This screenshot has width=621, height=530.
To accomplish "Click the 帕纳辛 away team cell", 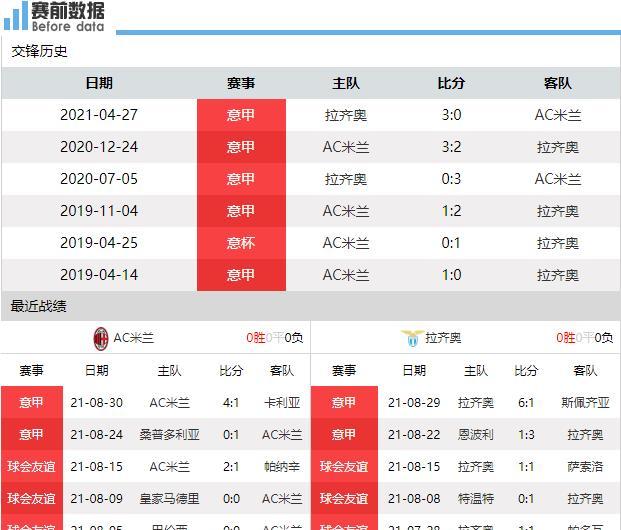I will coord(282,467).
